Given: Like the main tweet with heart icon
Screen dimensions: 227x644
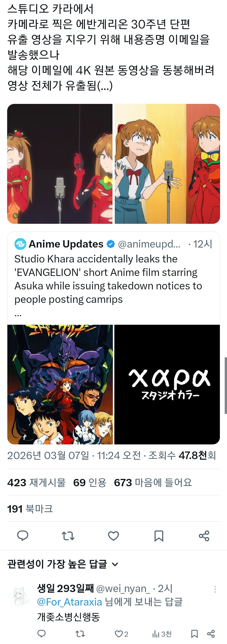Looking at the screenshot, I should [113, 536].
